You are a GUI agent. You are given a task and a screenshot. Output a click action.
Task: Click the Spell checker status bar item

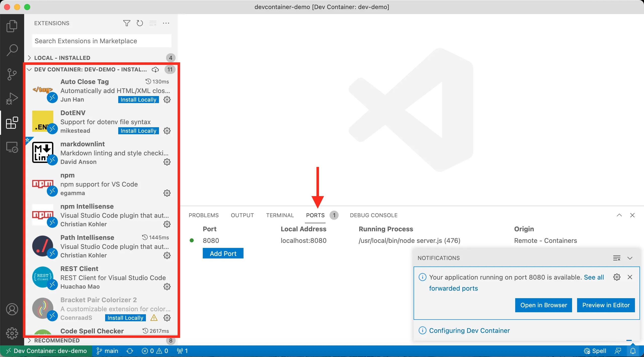click(595, 351)
